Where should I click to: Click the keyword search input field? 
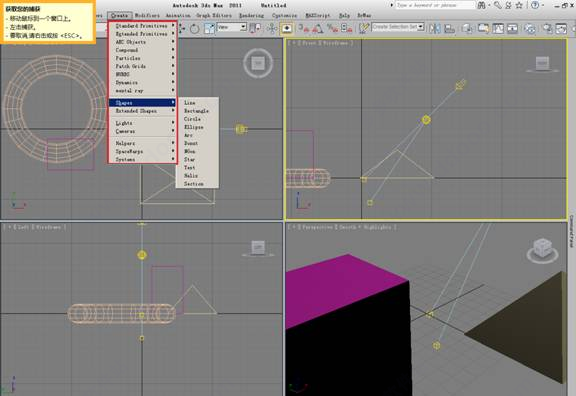(x=435, y=5)
